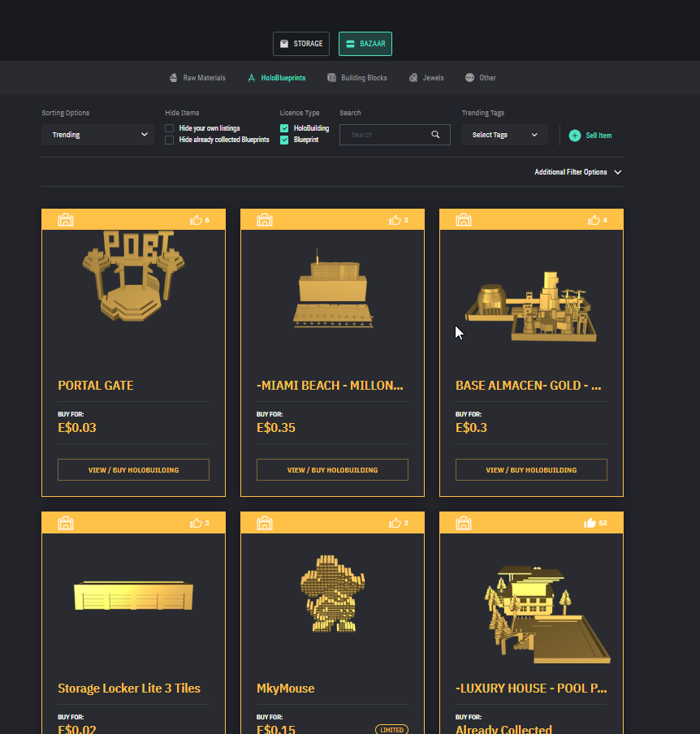Switch to the Raw Materials tab
The height and width of the screenshot is (734, 700).
[197, 78]
